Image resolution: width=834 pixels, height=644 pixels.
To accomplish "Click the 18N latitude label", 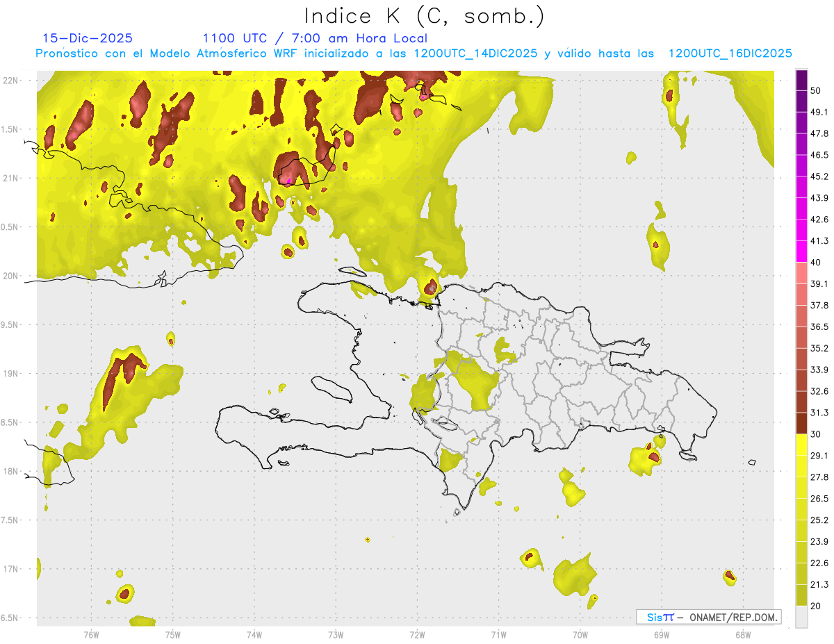I will (12, 471).
